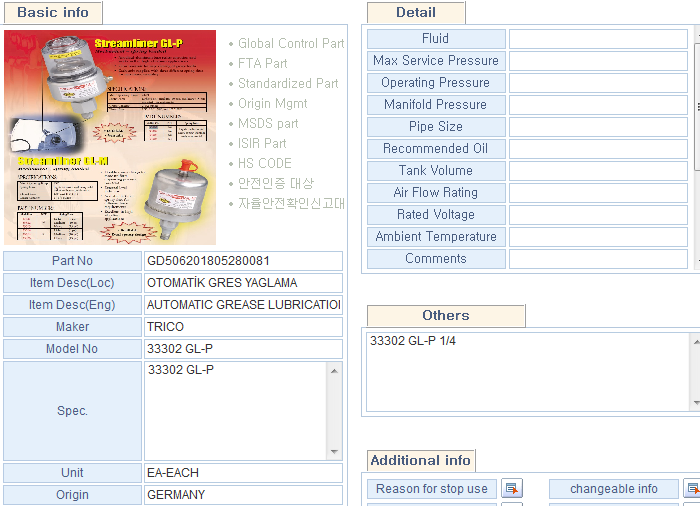Click the Air Flow Rating input field
This screenshot has height=506, width=700.
[598, 192]
